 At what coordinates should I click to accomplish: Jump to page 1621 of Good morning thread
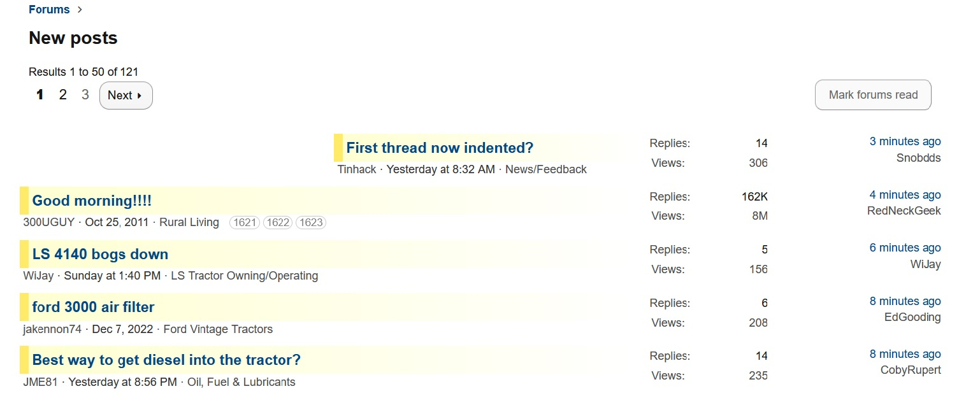[x=245, y=223]
